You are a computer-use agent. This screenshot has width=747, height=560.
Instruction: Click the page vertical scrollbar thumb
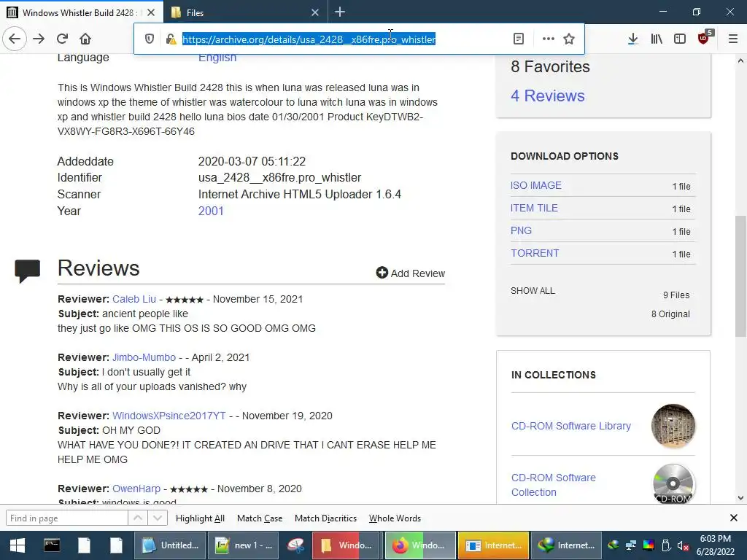coord(740,275)
